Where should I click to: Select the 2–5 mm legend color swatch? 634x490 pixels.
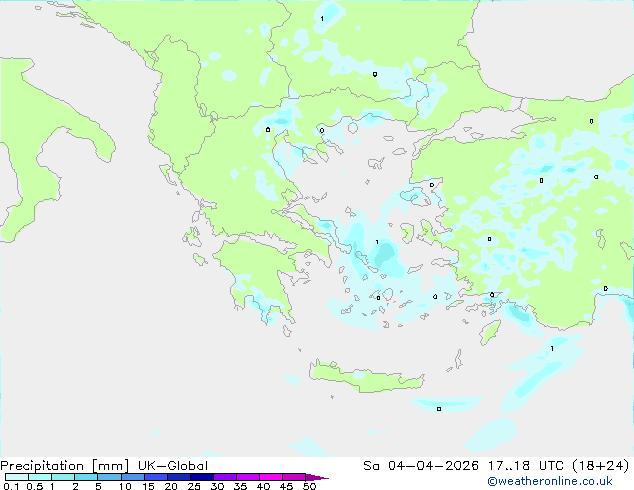pos(86,477)
